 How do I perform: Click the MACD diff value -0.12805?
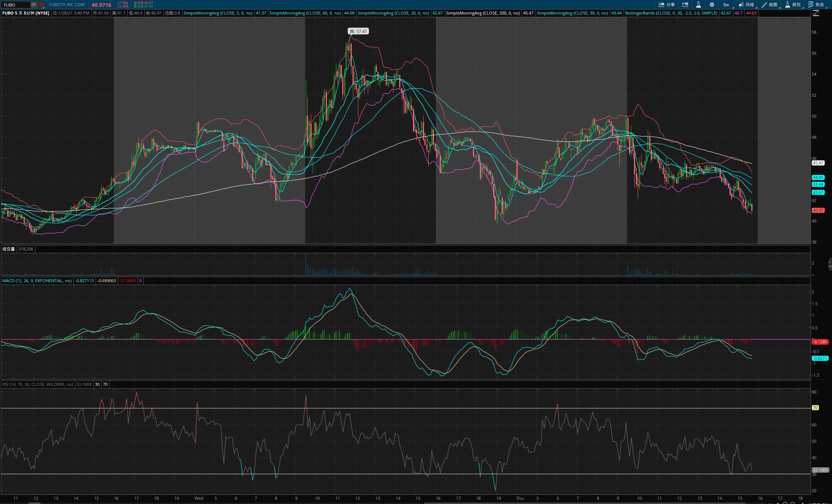click(128, 281)
